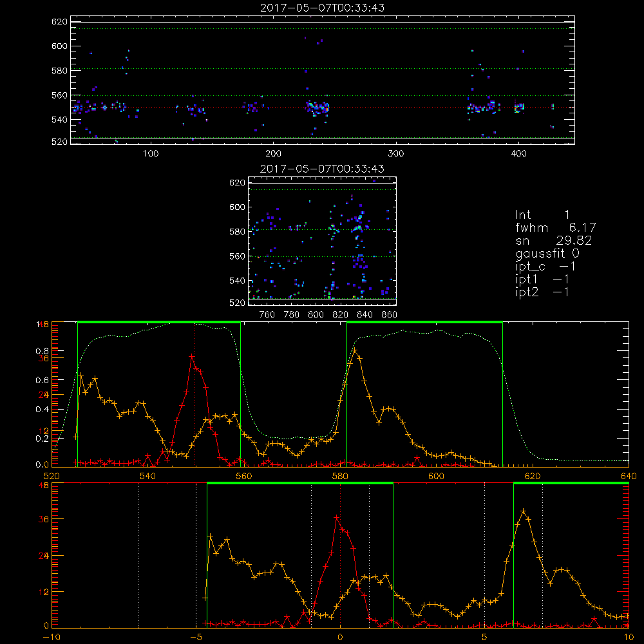Click y-axis label 0.2 on the profile plot

(42, 439)
